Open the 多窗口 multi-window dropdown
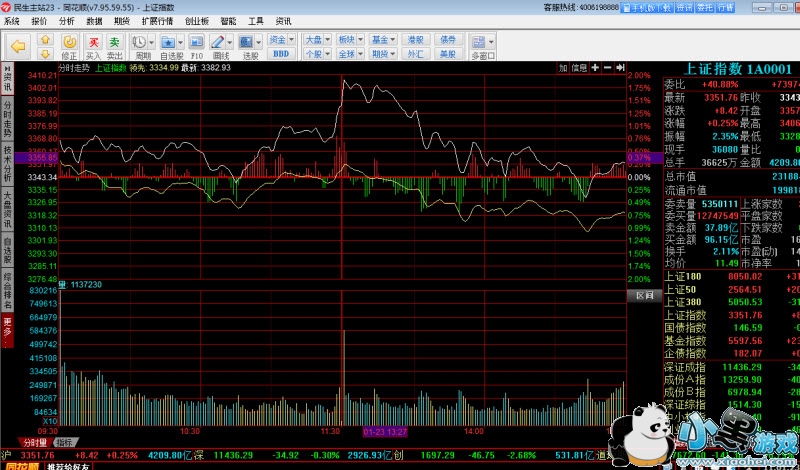Image resolution: width=800 pixels, height=470 pixels. 483,46
